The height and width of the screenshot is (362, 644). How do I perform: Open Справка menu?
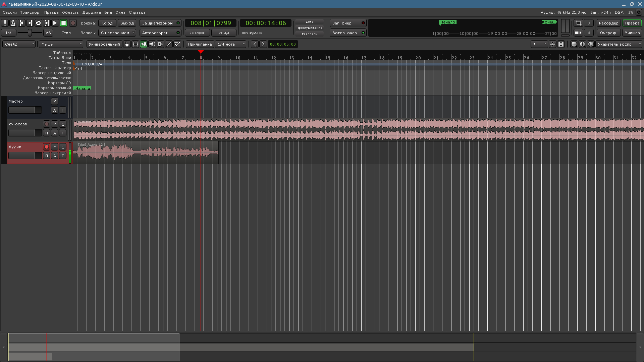point(137,12)
